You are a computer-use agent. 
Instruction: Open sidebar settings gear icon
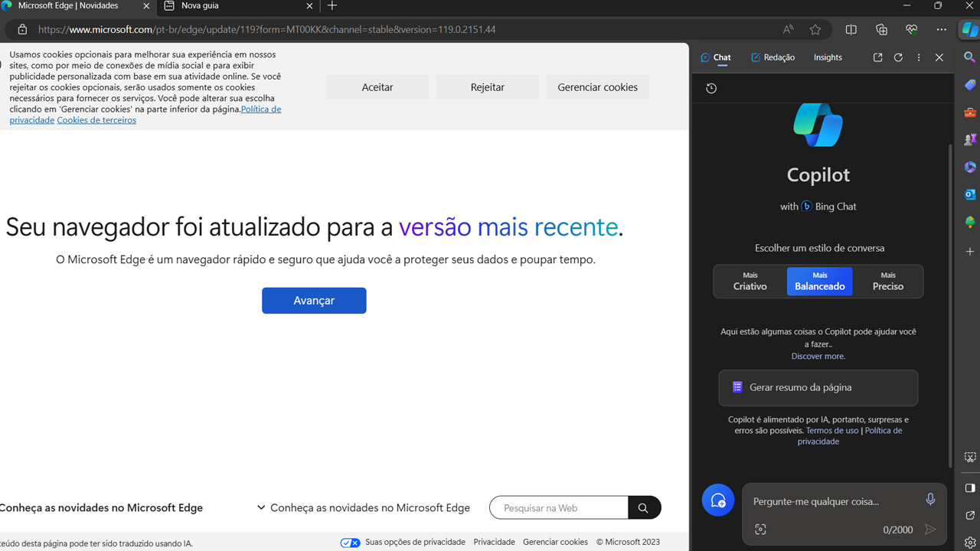[970, 543]
